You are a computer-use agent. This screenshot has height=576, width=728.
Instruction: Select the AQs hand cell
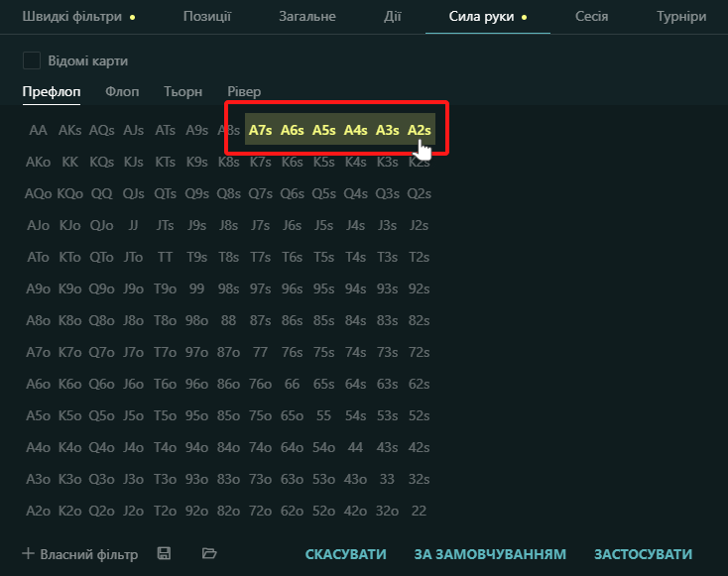tap(102, 131)
